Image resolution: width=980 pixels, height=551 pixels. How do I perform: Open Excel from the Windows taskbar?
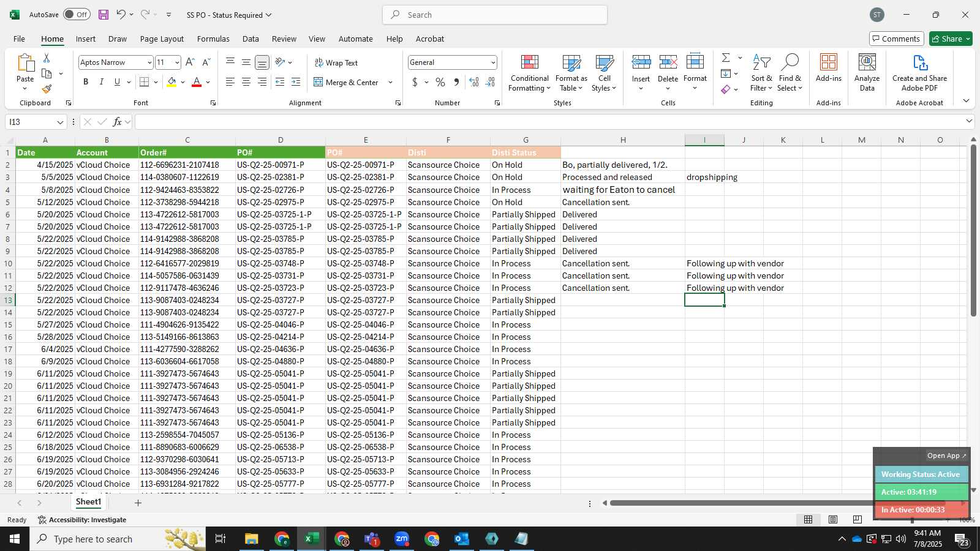312,539
